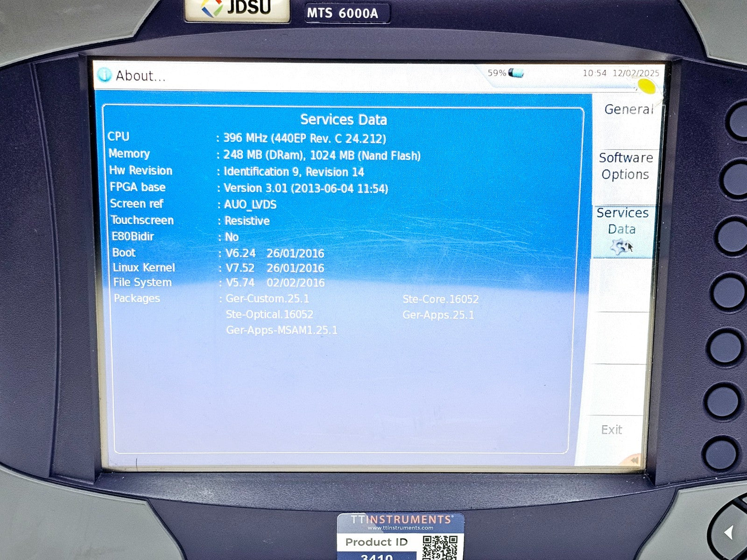This screenshot has height=560, width=747.
Task: Tap the double-arrow icon in the screen's bottom-right corner
Action: click(634, 461)
